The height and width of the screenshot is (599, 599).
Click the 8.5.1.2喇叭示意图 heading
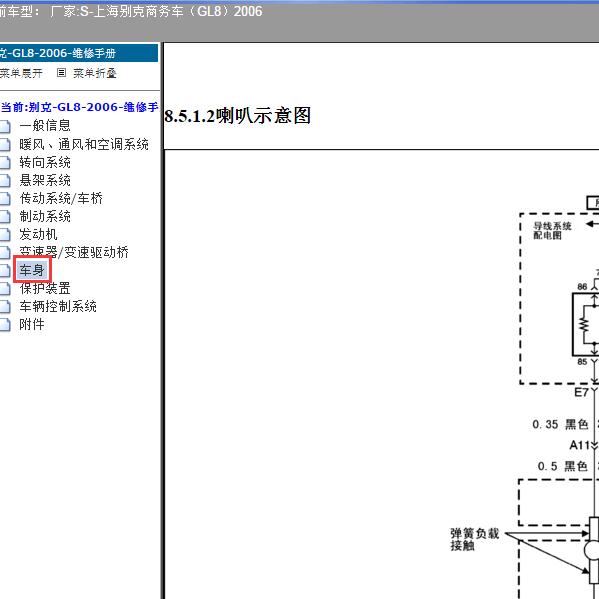click(x=238, y=116)
